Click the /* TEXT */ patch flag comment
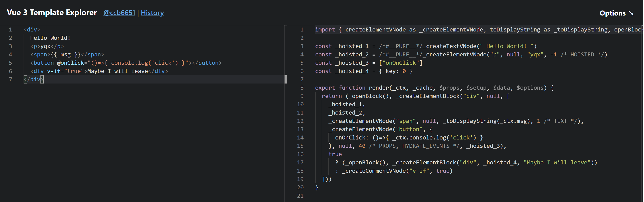The height and width of the screenshot is (202, 644). coord(560,121)
